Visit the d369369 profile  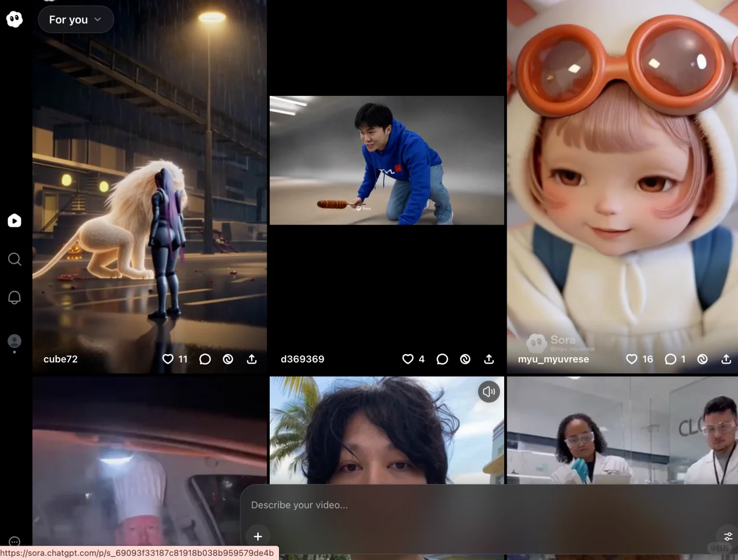tap(302, 359)
